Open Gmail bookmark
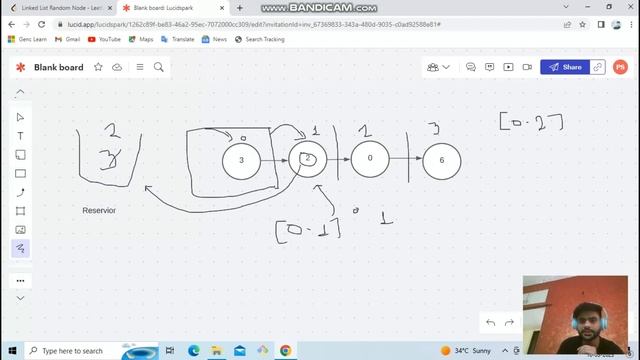This screenshot has width=640, height=360. pos(67,39)
